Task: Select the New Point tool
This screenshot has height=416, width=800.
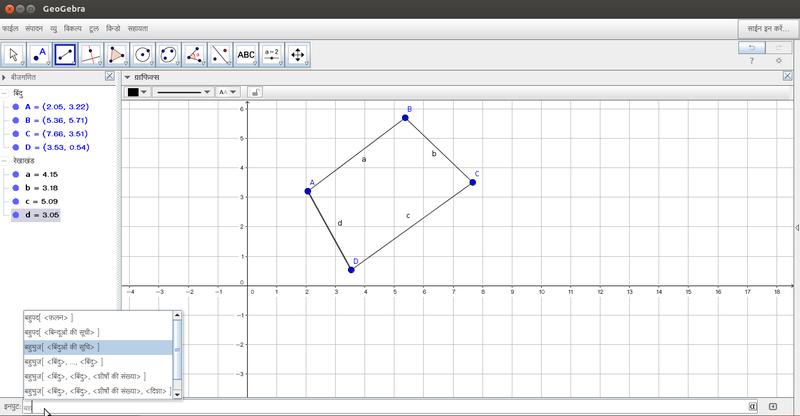Action: [39, 55]
